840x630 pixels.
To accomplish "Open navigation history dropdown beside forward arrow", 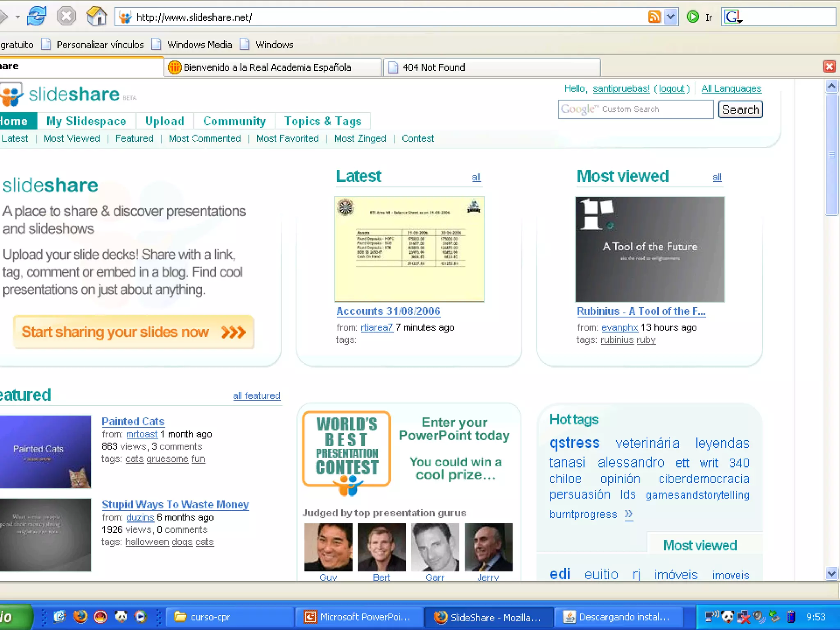I will coord(18,17).
